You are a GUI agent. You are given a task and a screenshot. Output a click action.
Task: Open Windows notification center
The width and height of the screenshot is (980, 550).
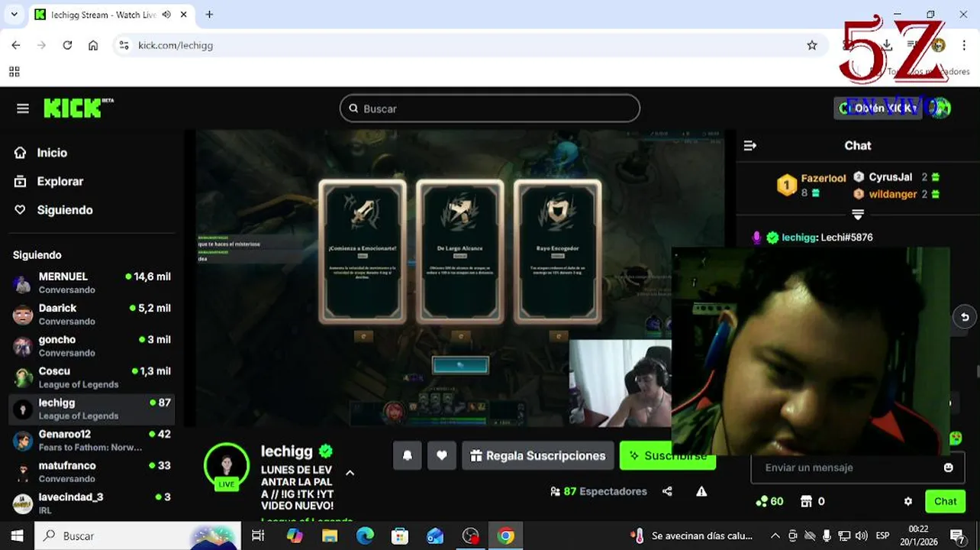957,535
